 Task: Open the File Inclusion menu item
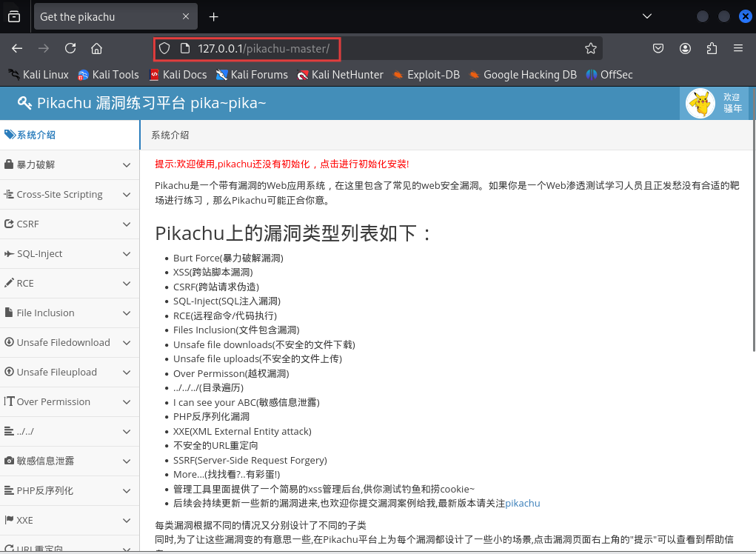coord(70,313)
